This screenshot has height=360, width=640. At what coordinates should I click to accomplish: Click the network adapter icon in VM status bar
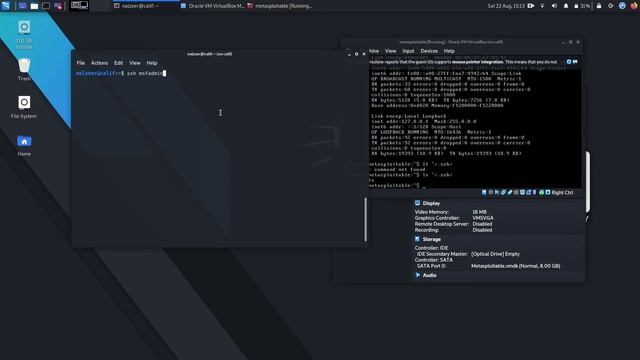click(503, 192)
